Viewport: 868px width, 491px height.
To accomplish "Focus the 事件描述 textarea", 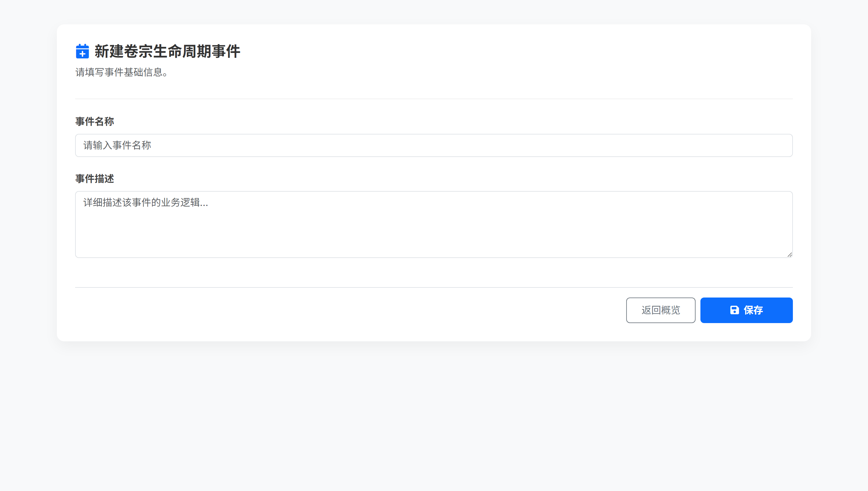I will pos(433,224).
